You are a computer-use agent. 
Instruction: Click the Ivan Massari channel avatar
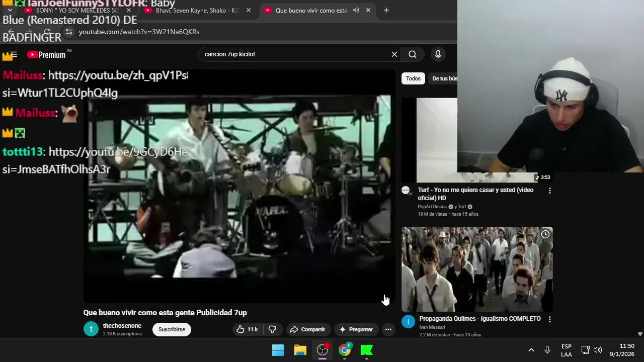tap(408, 321)
